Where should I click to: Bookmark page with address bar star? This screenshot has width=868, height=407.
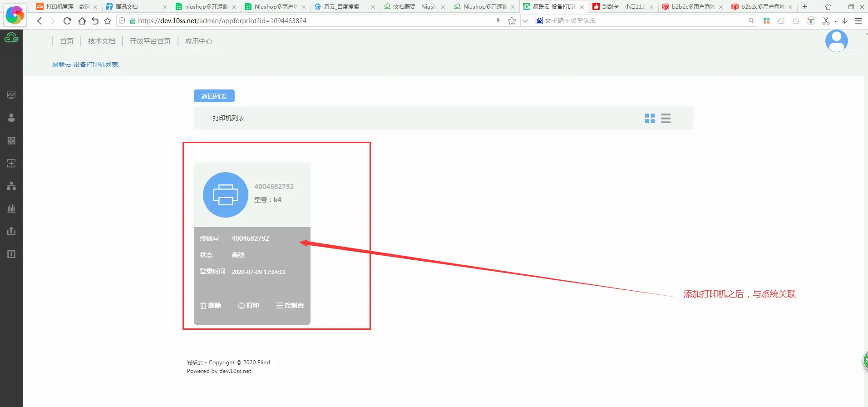[512, 21]
